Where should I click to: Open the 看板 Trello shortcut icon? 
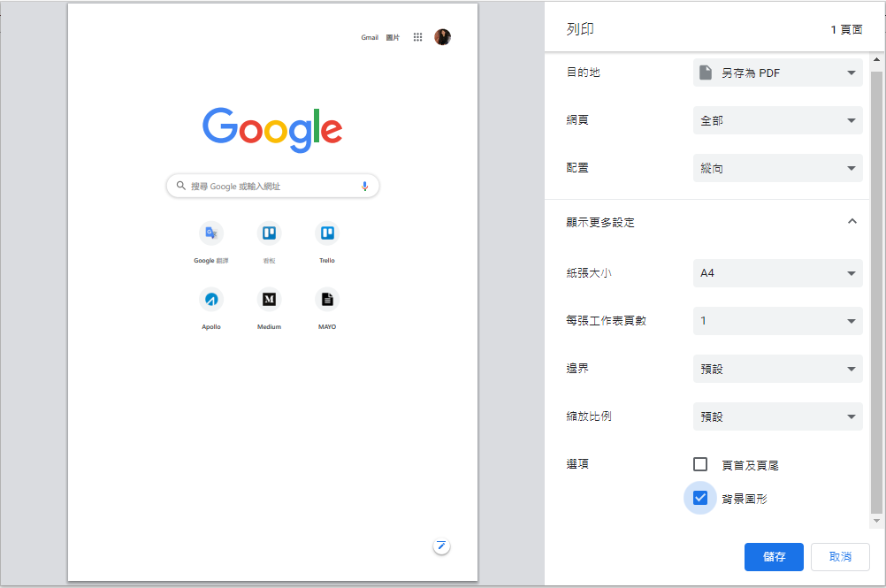(x=269, y=233)
